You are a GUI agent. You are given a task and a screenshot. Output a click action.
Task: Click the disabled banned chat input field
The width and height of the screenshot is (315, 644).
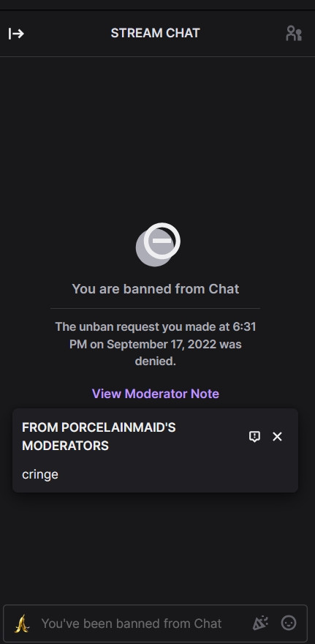155,624
